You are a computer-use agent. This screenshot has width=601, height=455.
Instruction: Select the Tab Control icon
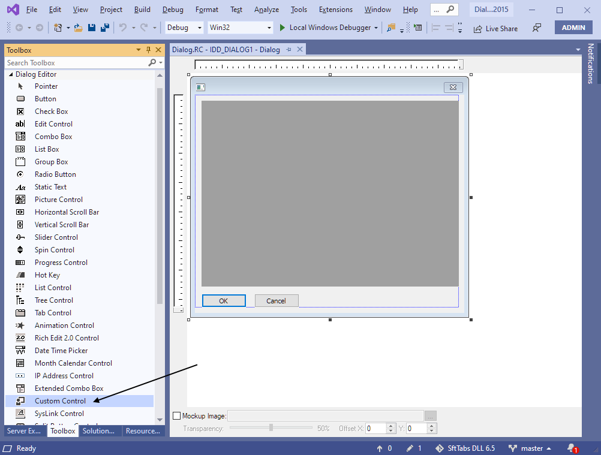(x=20, y=313)
